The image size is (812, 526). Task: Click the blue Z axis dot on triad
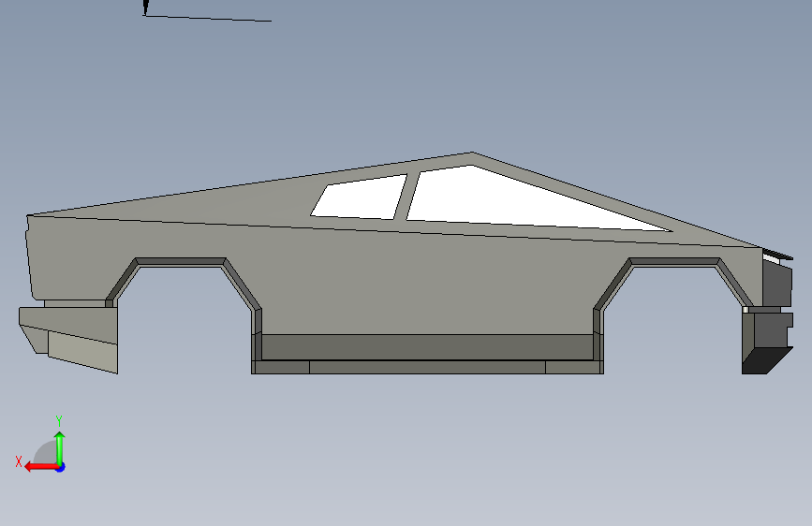point(61,467)
